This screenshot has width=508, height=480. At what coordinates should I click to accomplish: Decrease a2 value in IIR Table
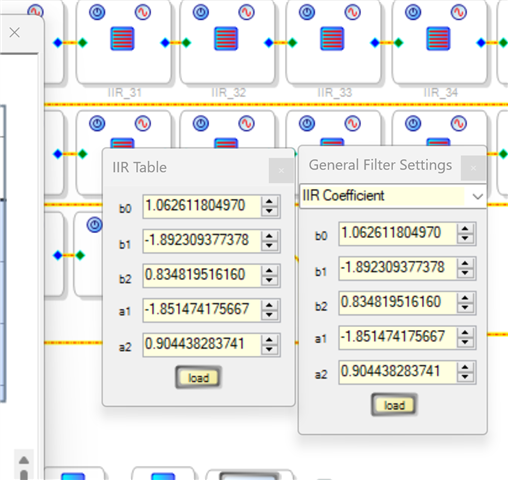point(269,349)
